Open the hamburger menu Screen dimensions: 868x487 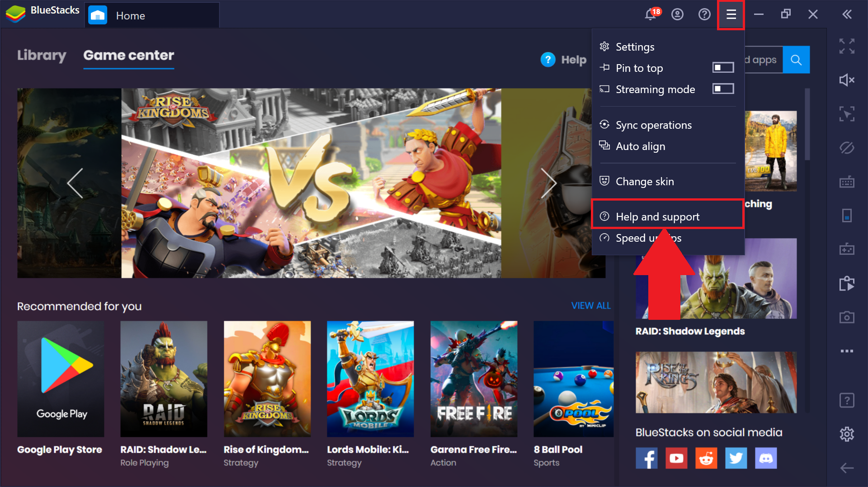click(731, 14)
